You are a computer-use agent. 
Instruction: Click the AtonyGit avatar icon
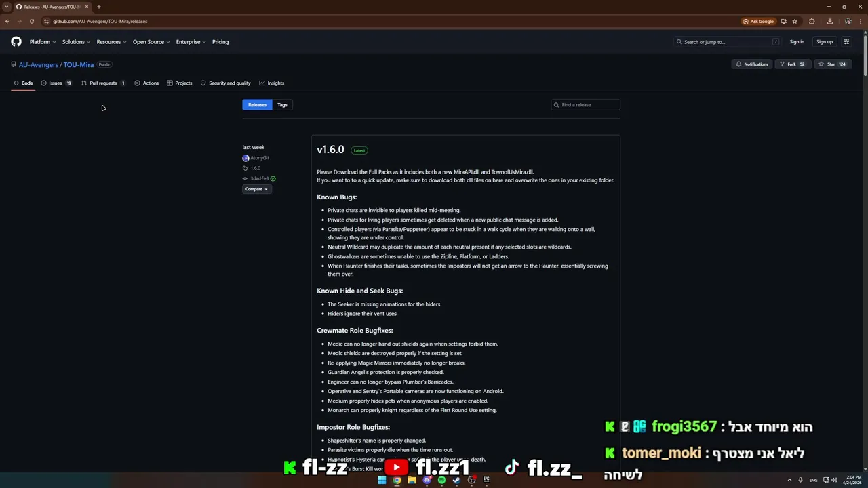[245, 158]
